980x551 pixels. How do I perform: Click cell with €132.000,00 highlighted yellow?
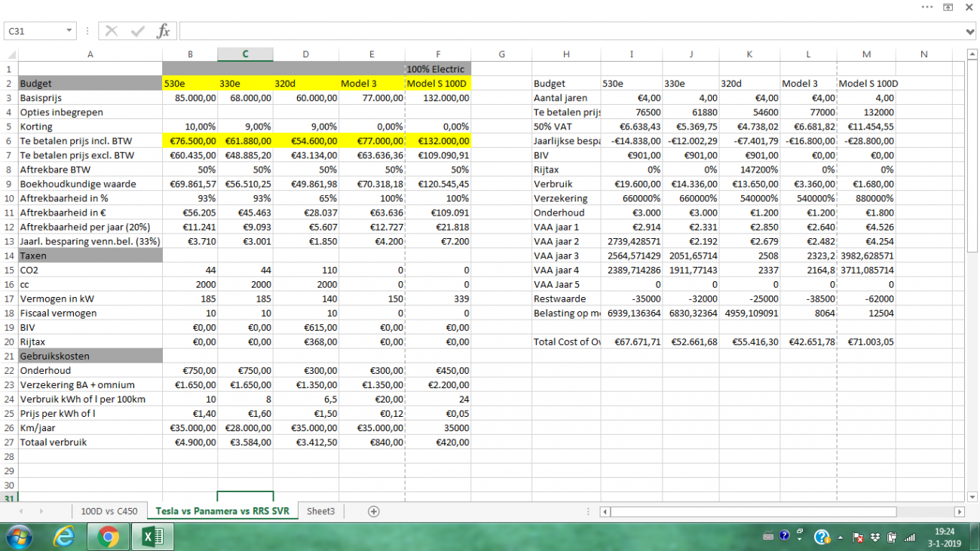coord(438,141)
